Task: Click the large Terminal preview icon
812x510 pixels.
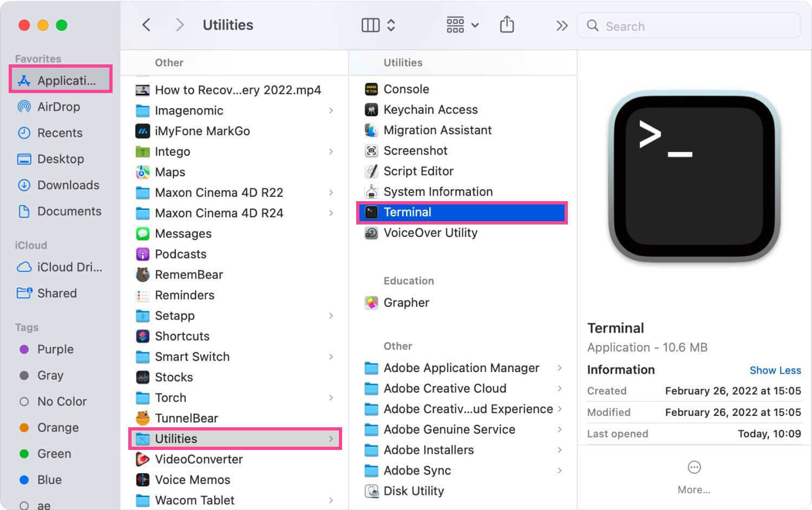Action: point(695,177)
